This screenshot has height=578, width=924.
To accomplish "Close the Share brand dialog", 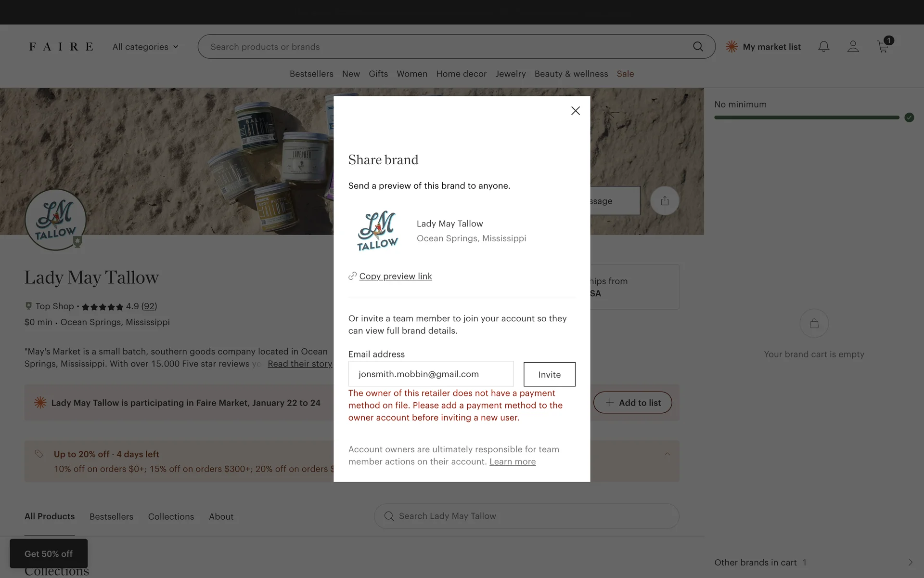I will [575, 111].
